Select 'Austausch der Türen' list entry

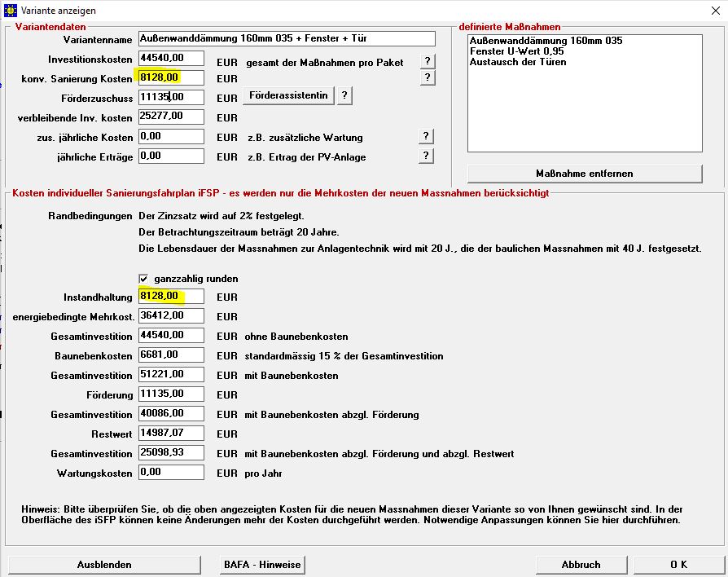point(518,62)
